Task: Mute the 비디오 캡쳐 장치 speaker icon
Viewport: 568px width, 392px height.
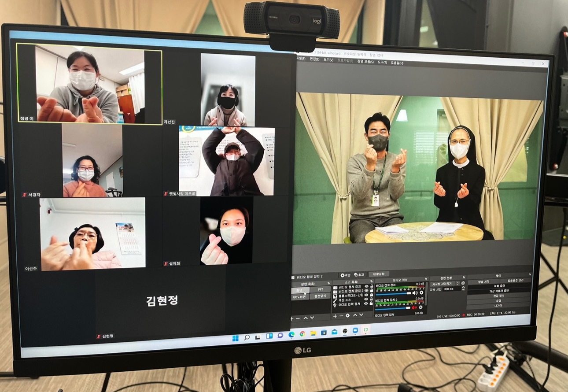Action: point(415,293)
